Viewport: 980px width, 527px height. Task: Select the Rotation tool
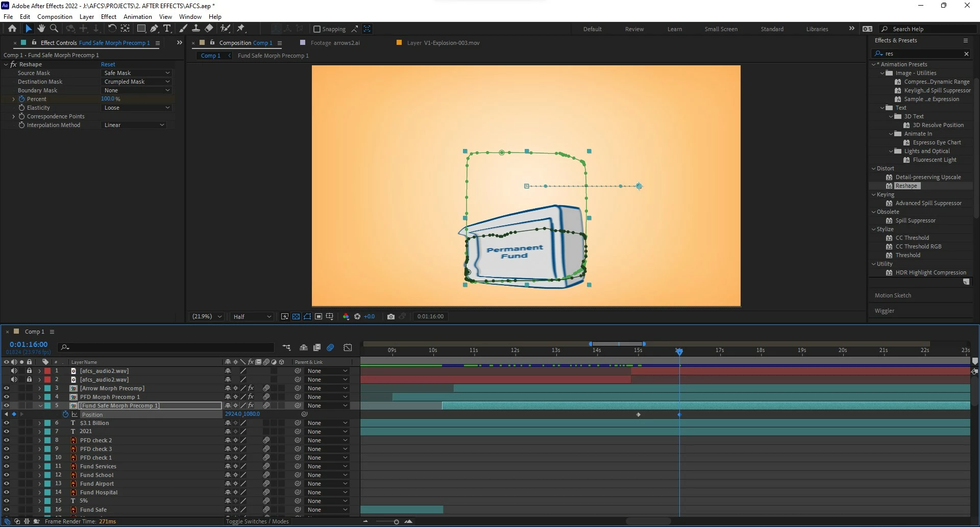(112, 29)
